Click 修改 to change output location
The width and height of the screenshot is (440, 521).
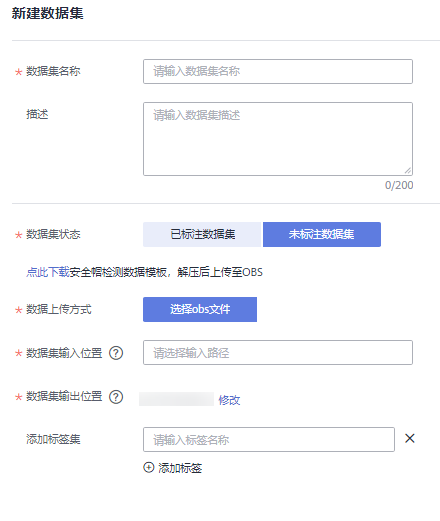(x=229, y=400)
